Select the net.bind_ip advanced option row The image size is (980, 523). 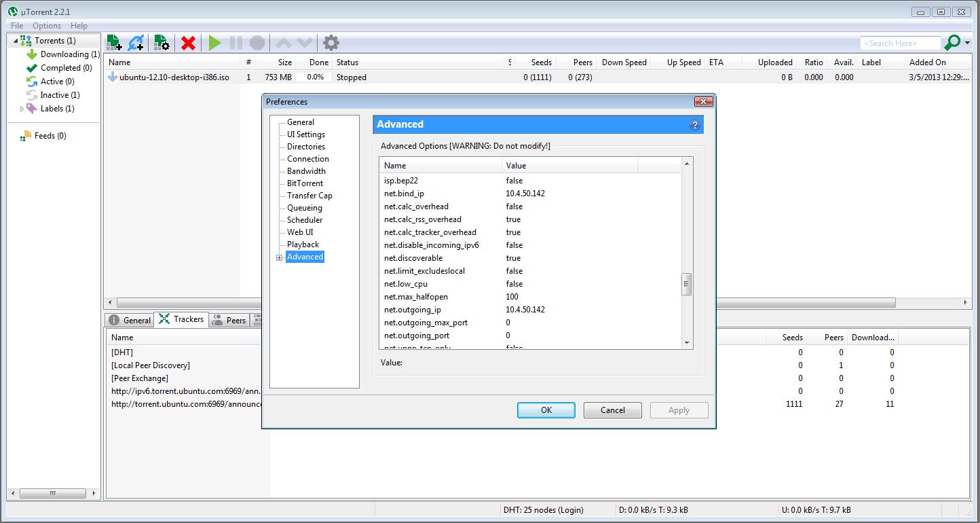tap(530, 194)
